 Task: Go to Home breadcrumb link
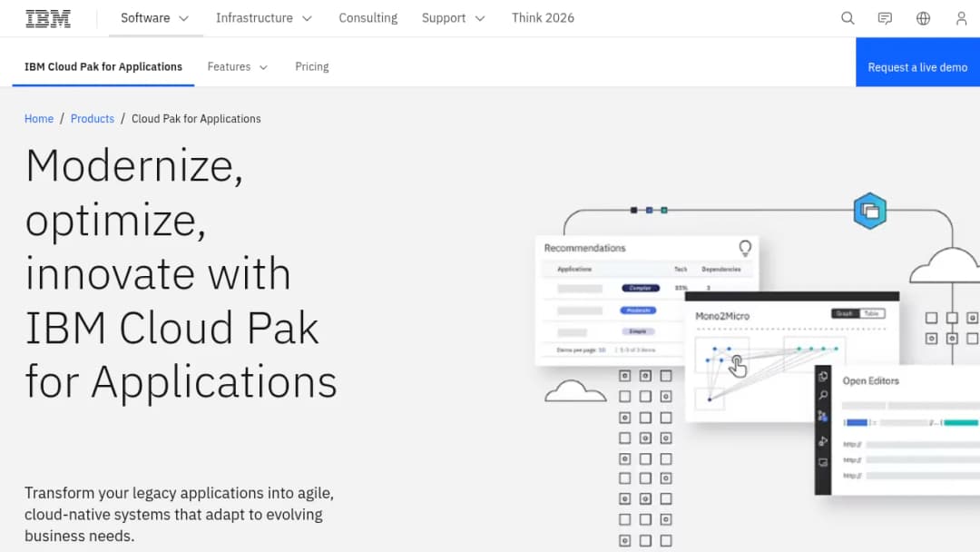[39, 119]
